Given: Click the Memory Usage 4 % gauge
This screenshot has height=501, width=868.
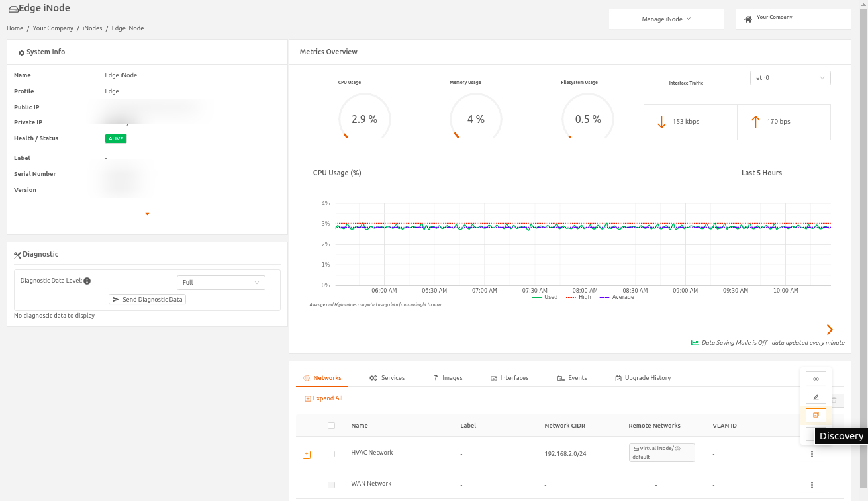Looking at the screenshot, I should coord(475,118).
